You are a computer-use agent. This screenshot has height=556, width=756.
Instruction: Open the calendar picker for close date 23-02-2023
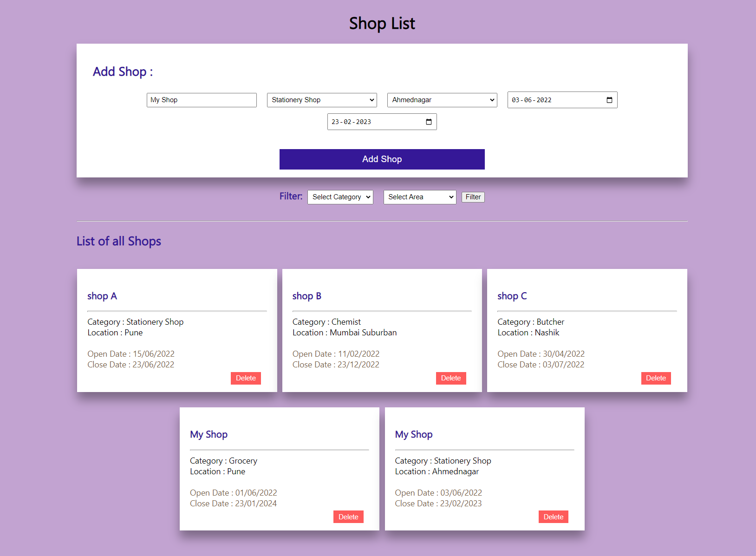(429, 122)
